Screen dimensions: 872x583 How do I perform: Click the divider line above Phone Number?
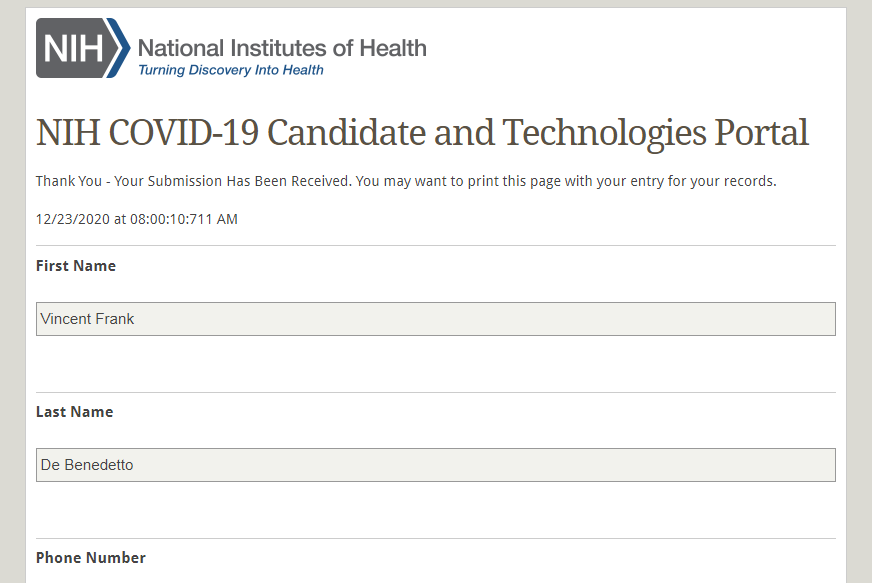pyautogui.click(x=435, y=538)
